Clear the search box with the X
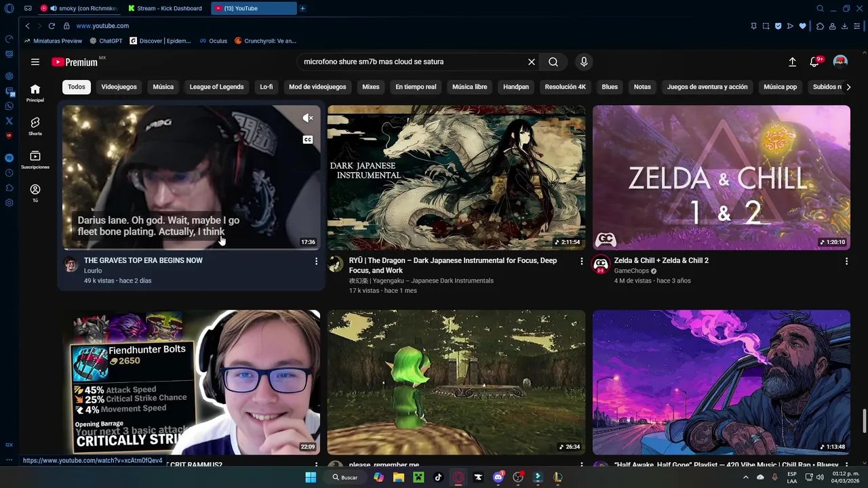Screen dimensions: 868x488 pos(532,62)
